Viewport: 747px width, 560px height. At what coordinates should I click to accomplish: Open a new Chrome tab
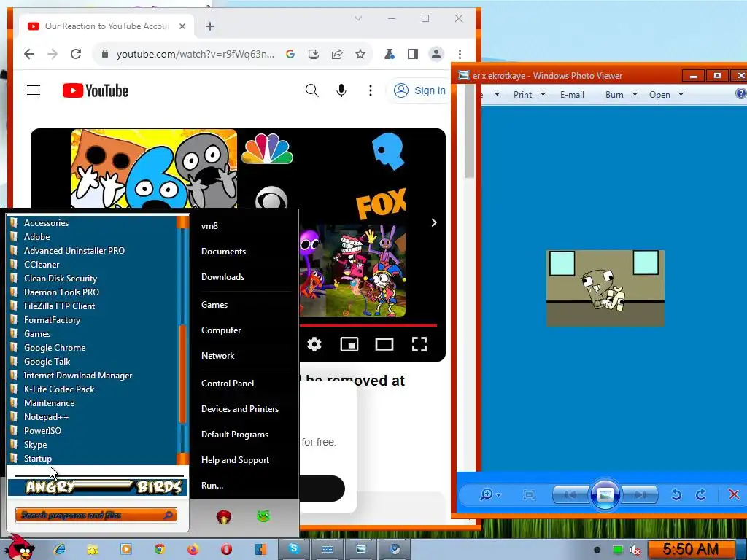tap(210, 26)
